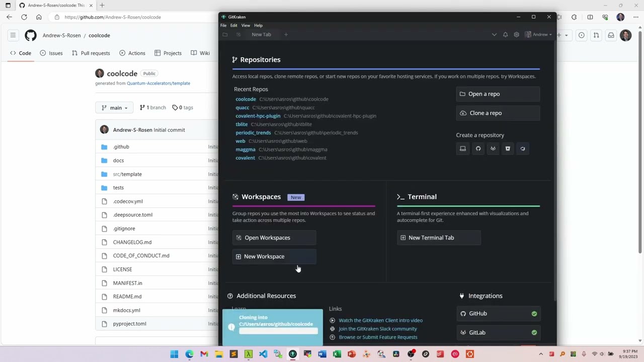Screen dimensions: 644x362
Task: Open the GitHub hamburger navigation menu
Action: point(13,35)
